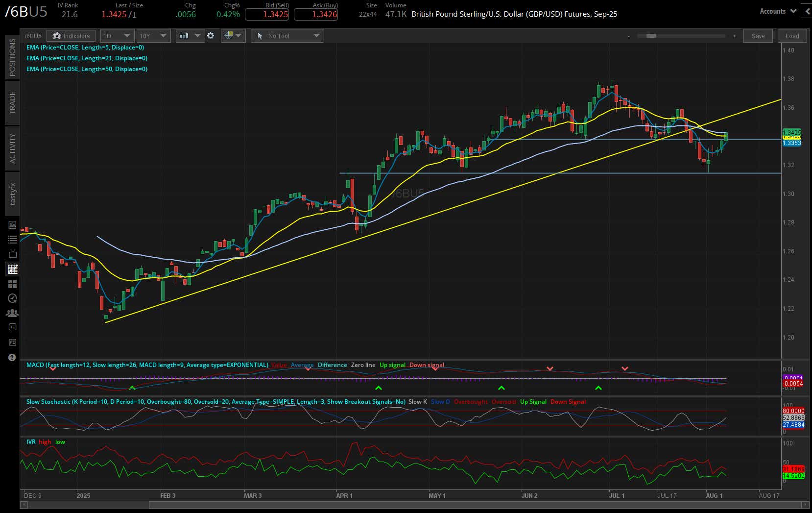This screenshot has height=513, width=812.
Task: Click the Save chart button
Action: [x=758, y=36]
